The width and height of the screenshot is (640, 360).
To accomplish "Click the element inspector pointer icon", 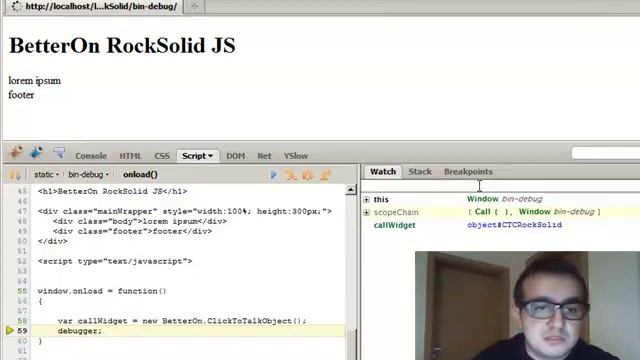I will coord(59,153).
